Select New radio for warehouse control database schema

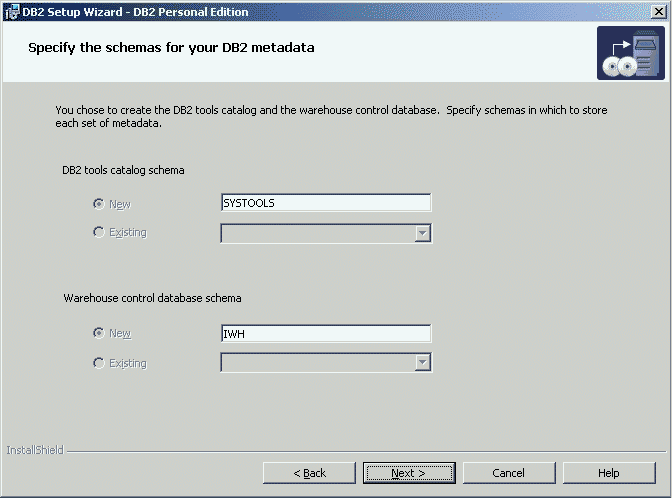click(x=98, y=333)
